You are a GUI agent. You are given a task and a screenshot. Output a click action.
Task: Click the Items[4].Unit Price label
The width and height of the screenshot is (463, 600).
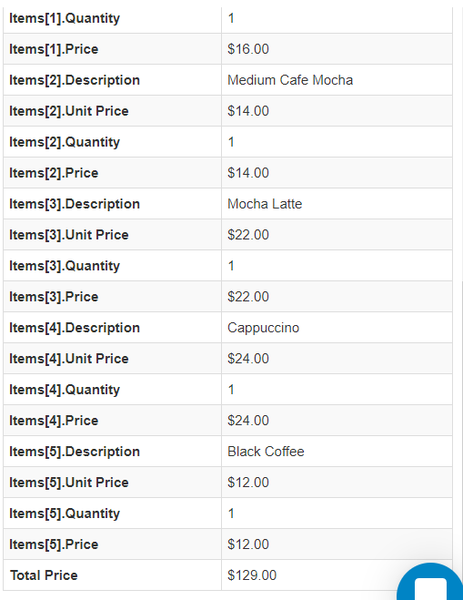coord(69,359)
